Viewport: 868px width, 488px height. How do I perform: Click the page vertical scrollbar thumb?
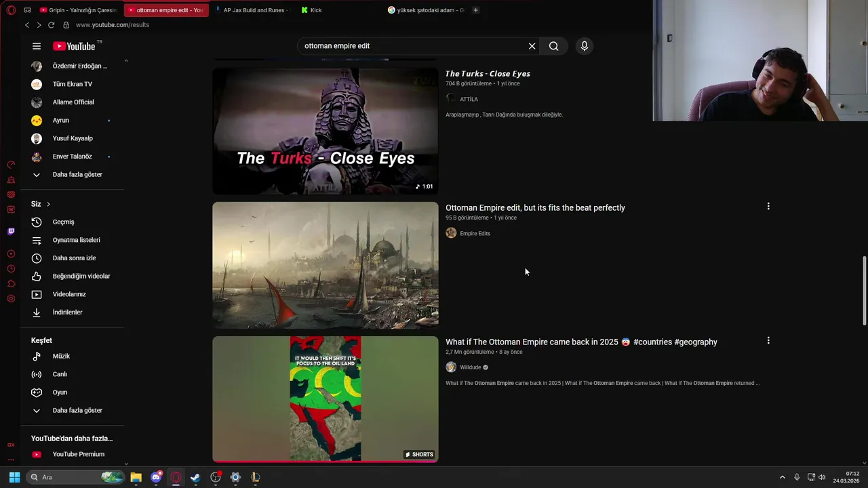pos(864,291)
